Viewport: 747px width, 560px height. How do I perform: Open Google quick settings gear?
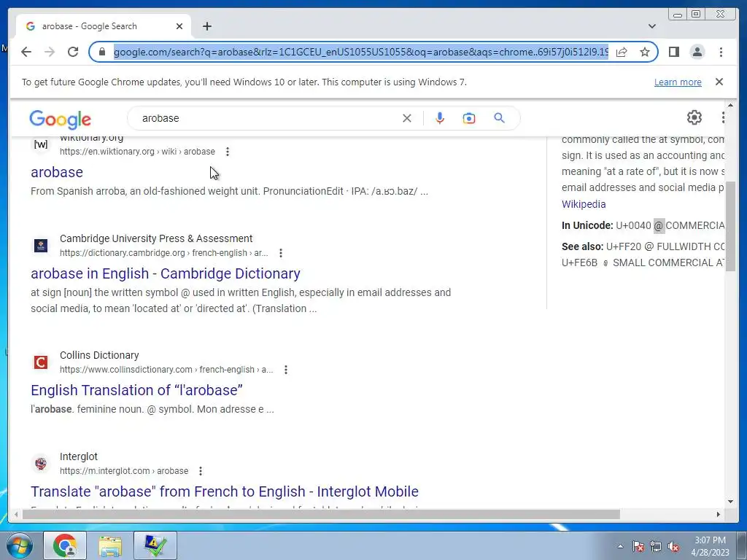tap(694, 117)
